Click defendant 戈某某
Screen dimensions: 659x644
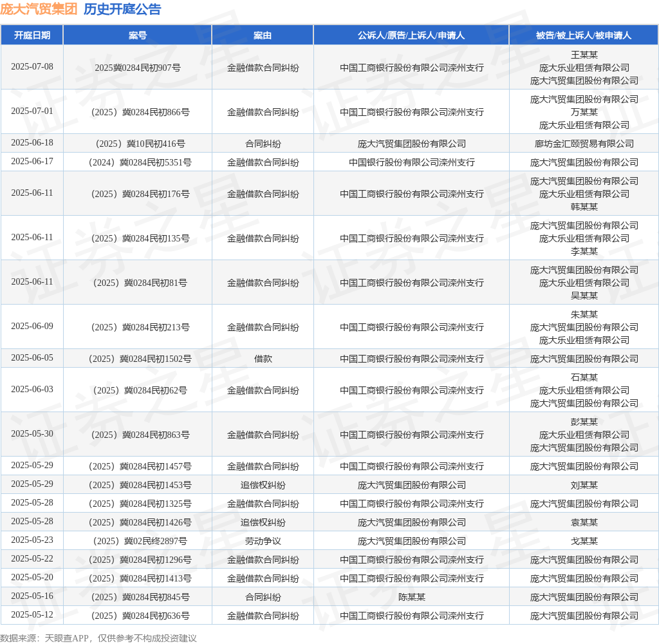click(x=584, y=541)
